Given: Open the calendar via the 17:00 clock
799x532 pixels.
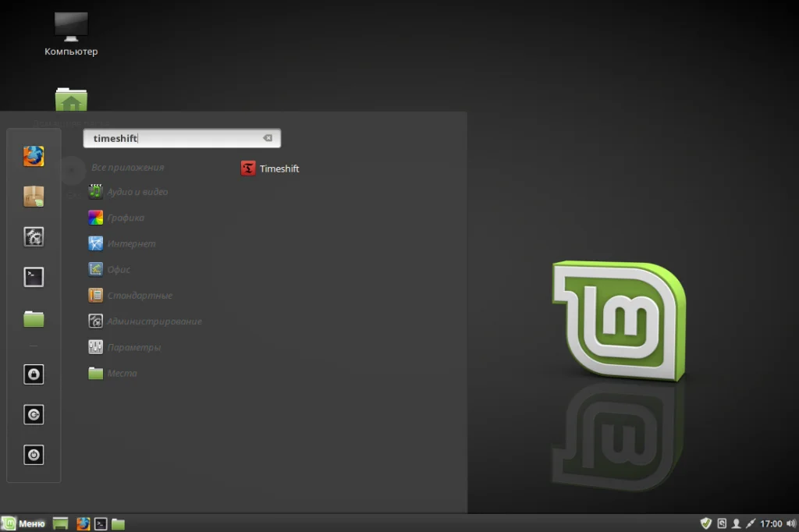Looking at the screenshot, I should pos(771,523).
